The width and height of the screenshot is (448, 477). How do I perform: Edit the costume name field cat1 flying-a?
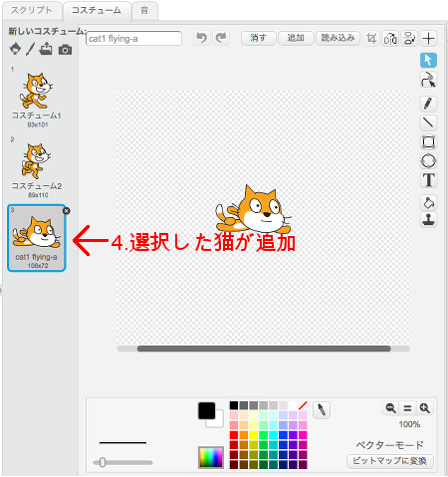click(x=133, y=39)
